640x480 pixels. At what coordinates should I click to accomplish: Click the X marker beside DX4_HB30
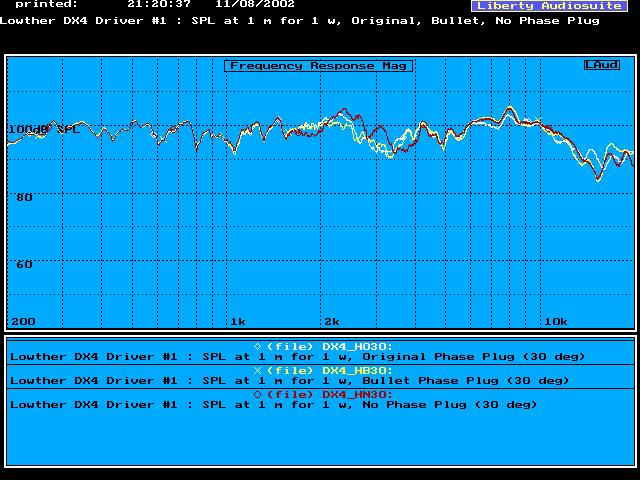pos(258,371)
